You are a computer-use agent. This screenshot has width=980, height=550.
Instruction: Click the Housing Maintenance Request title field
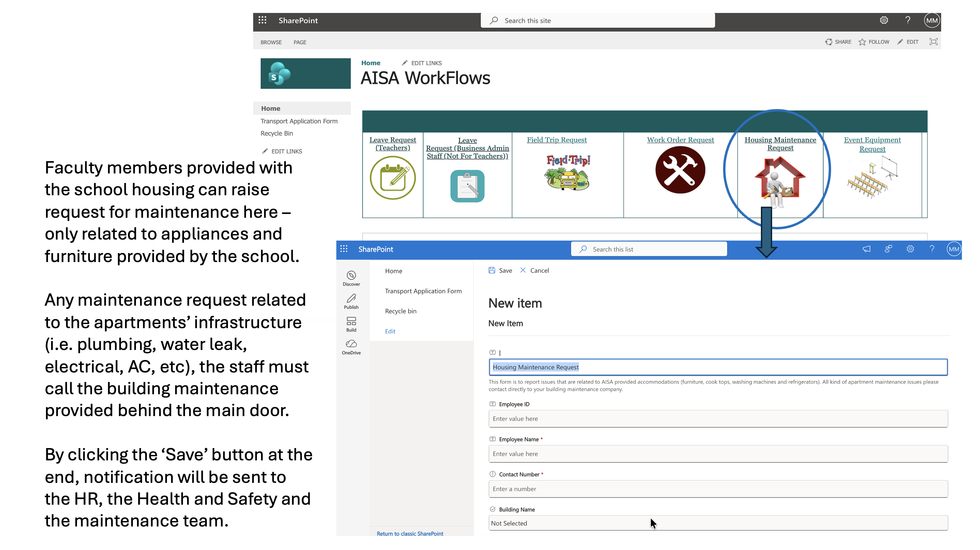718,367
